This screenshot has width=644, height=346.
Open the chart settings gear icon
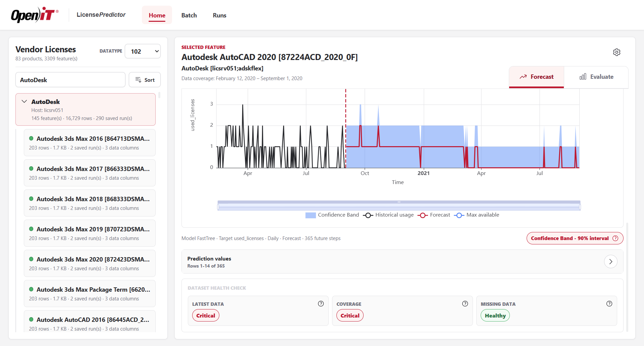pyautogui.click(x=616, y=52)
